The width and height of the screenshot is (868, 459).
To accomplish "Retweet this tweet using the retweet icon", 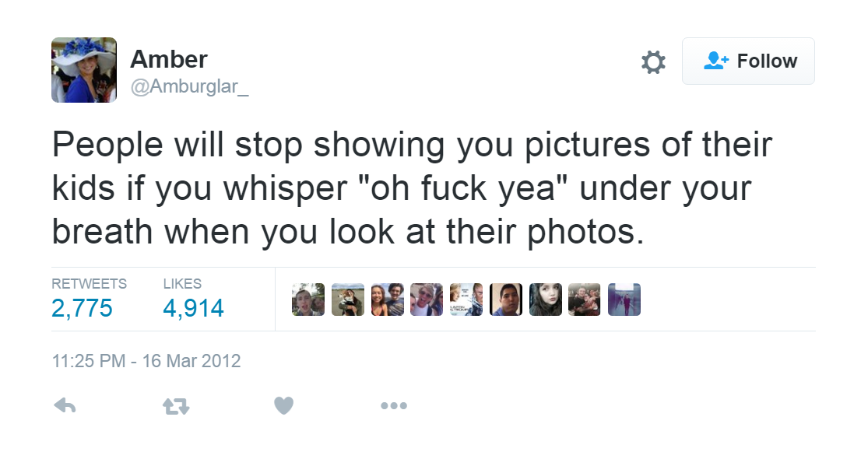I will point(175,405).
